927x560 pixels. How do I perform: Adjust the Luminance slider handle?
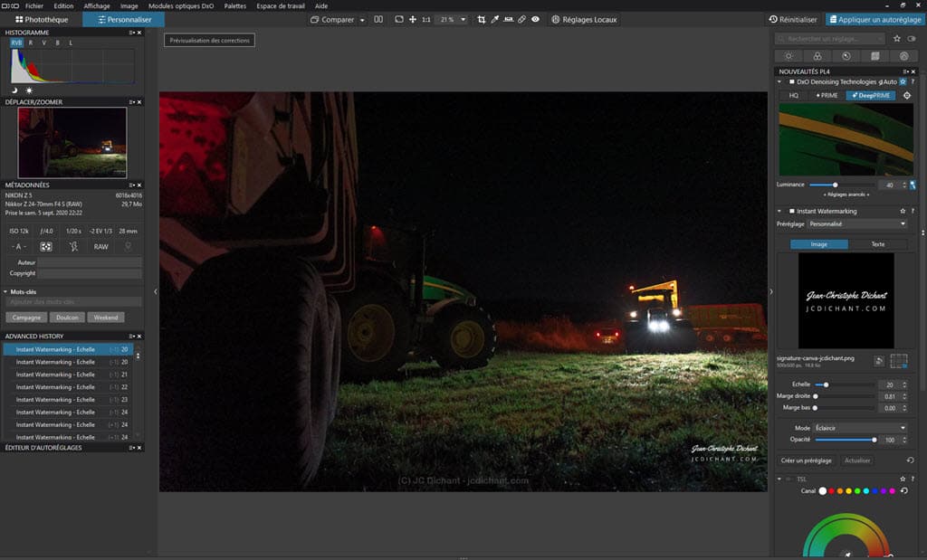coord(835,185)
